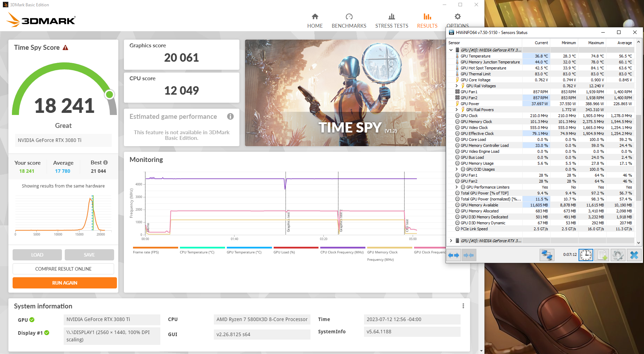Select the GPU Hot Spot Temperature row
Screen dimensions: 644x354
click(541, 68)
